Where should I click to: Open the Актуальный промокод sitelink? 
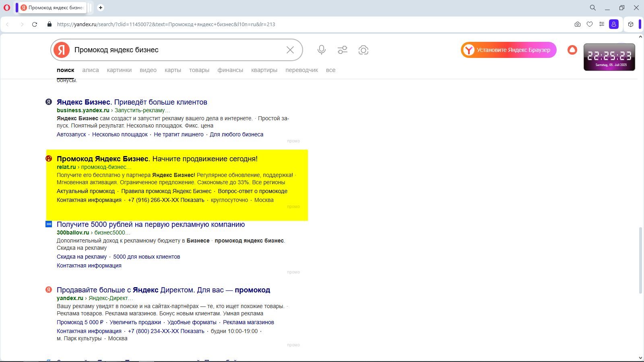86,191
